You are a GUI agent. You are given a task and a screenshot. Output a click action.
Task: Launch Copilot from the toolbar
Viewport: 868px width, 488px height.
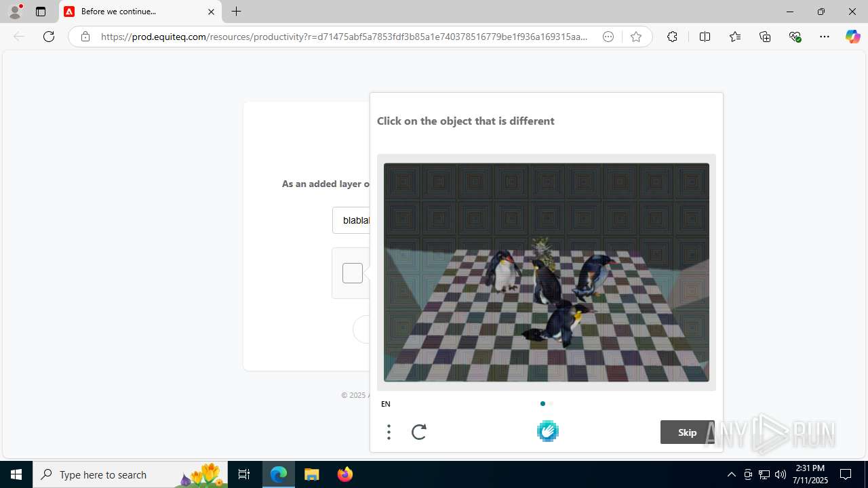pos(852,37)
